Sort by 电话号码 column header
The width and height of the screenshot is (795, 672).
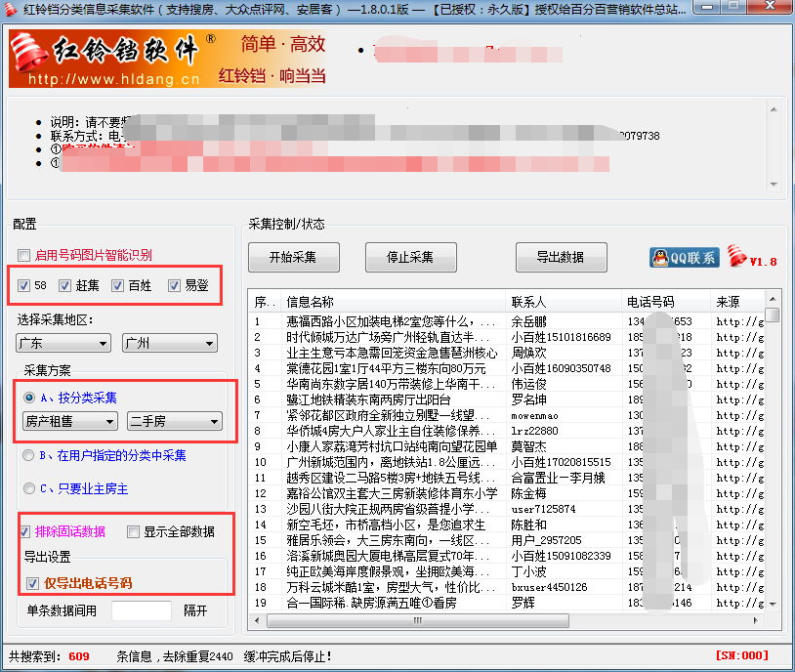666,302
